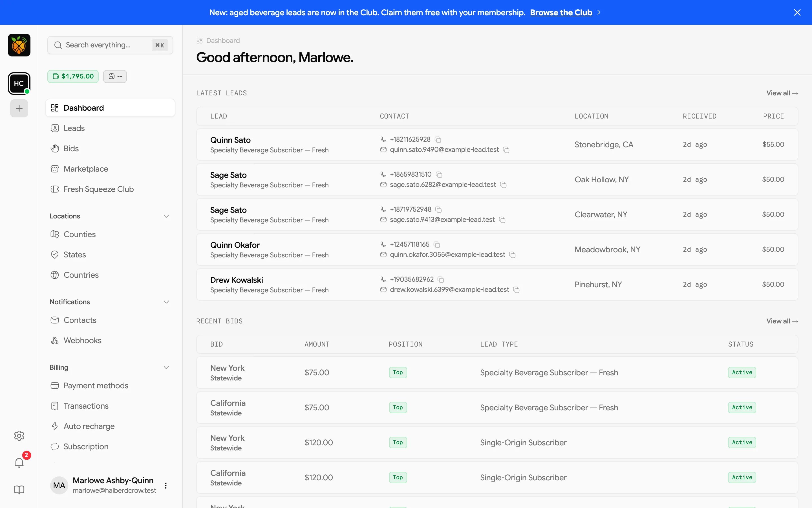Go to Leads page
812x508 pixels.
click(110, 128)
